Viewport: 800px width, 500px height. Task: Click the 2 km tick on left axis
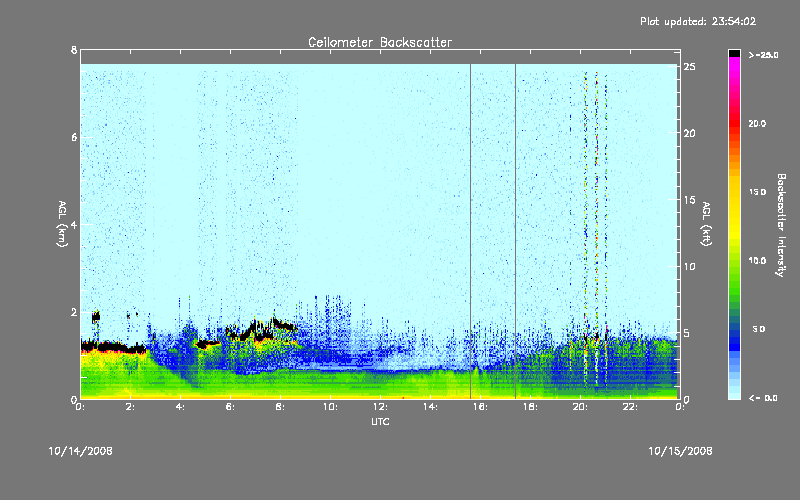(74, 312)
